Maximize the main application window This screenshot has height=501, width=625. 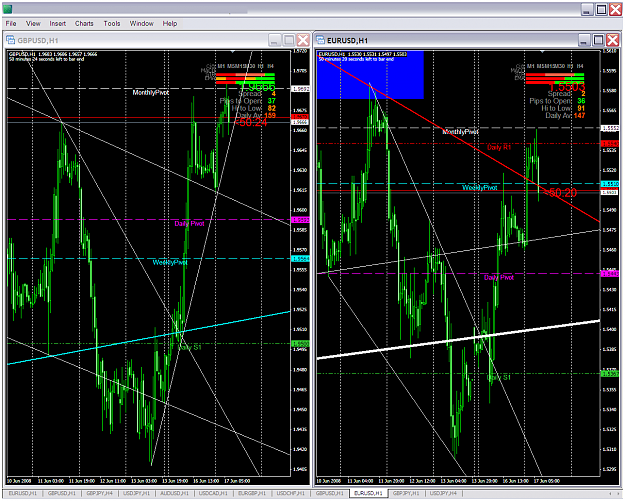point(601,10)
